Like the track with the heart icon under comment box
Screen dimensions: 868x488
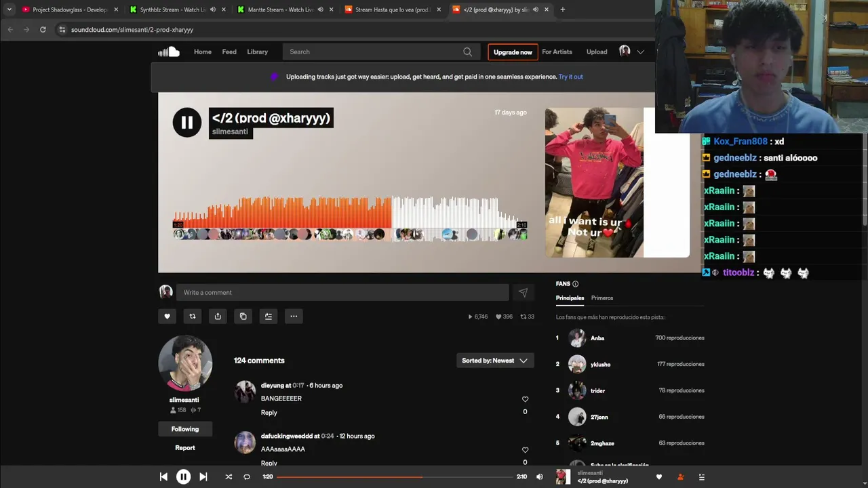point(167,316)
